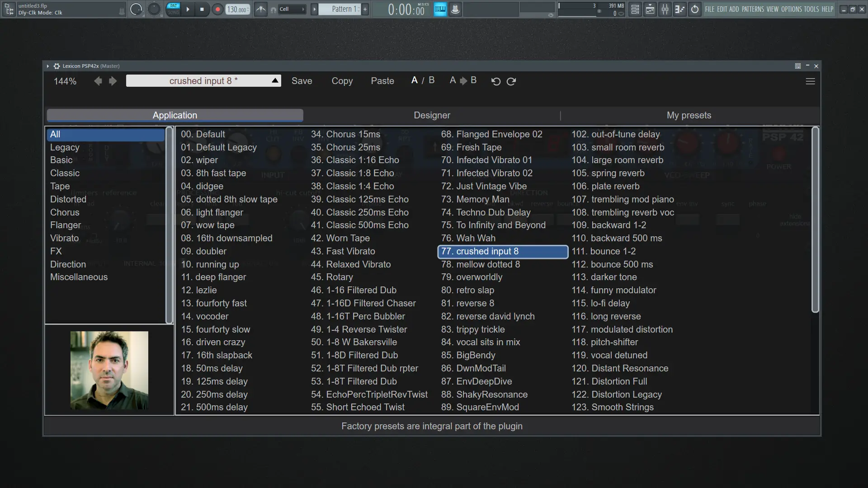The width and height of the screenshot is (868, 488).
Task: Switch to the Designer tab
Action: 432,115
